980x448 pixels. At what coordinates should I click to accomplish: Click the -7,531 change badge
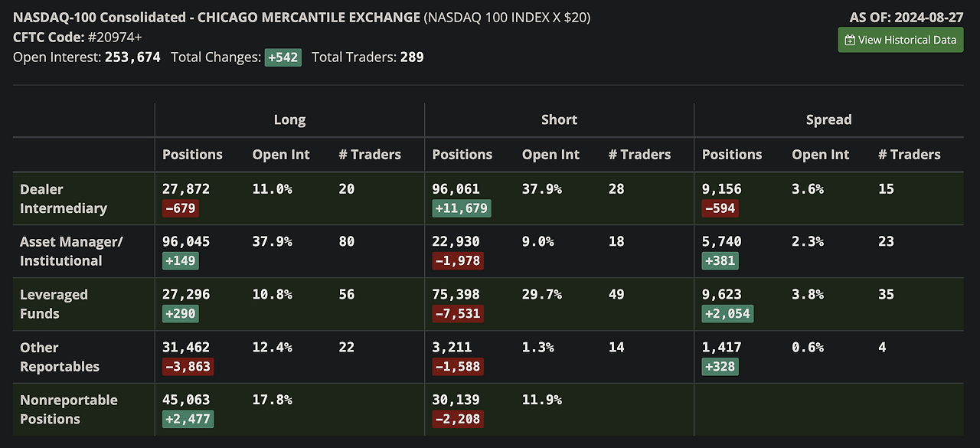[457, 314]
